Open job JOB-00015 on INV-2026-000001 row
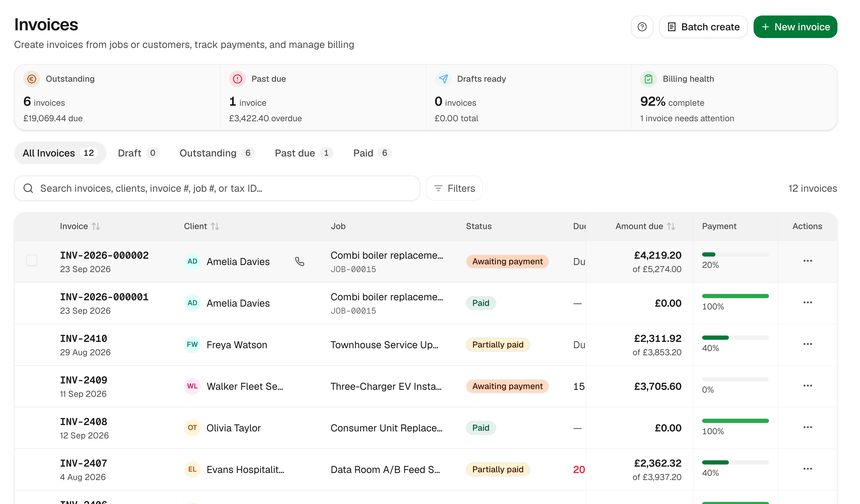 tap(353, 311)
